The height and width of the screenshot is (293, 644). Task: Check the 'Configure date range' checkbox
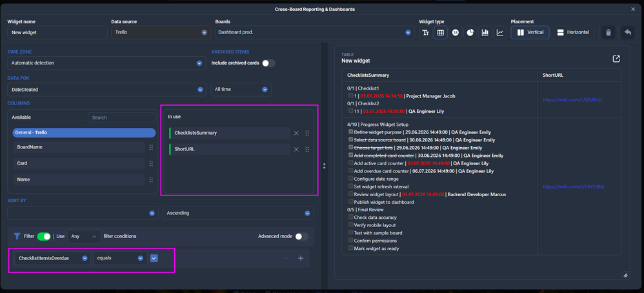pyautogui.click(x=350, y=178)
